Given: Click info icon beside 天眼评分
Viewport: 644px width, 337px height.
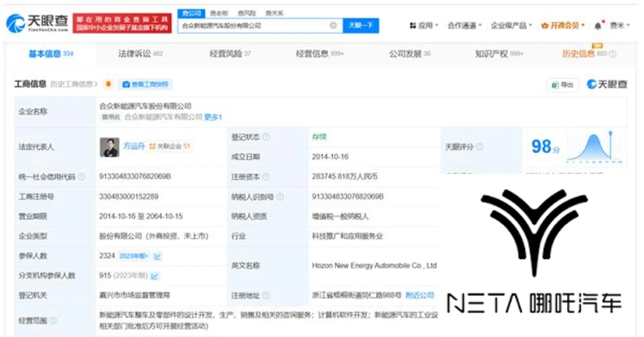Looking at the screenshot, I should pyautogui.click(x=480, y=147).
